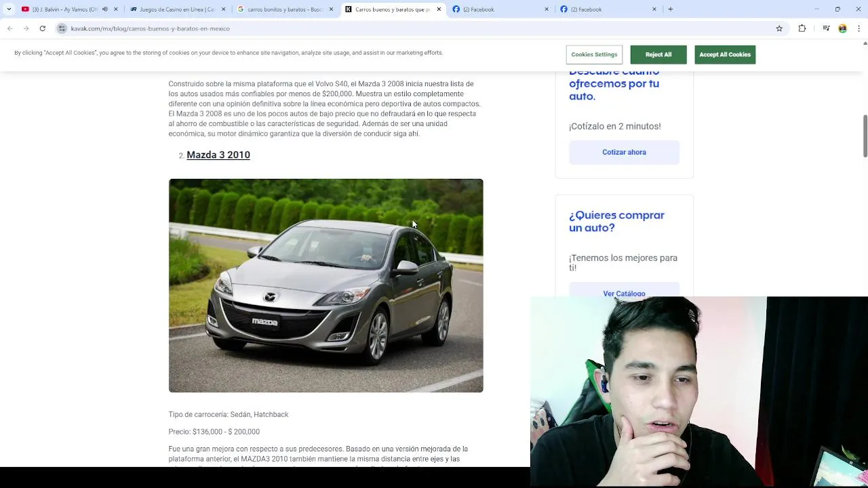Open the media control playlist icon
868x488 pixels.
pyautogui.click(x=826, y=28)
